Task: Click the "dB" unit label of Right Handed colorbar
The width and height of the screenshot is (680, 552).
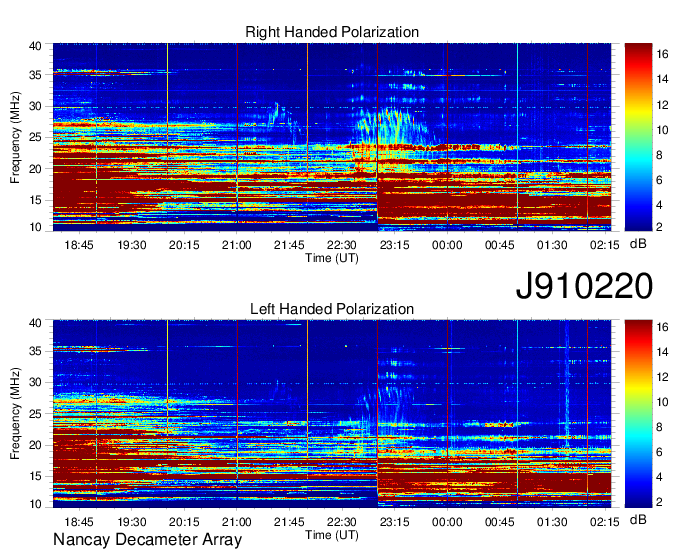Action: 638,244
